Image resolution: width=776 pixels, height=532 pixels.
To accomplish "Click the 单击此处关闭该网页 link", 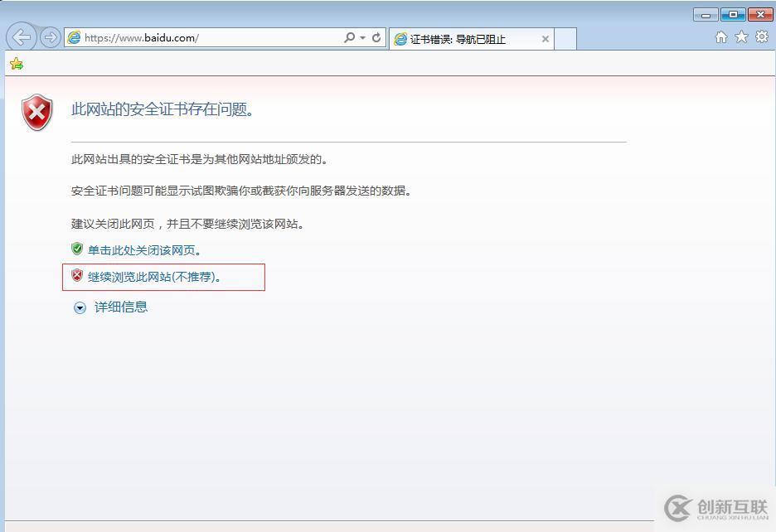I will click(143, 250).
